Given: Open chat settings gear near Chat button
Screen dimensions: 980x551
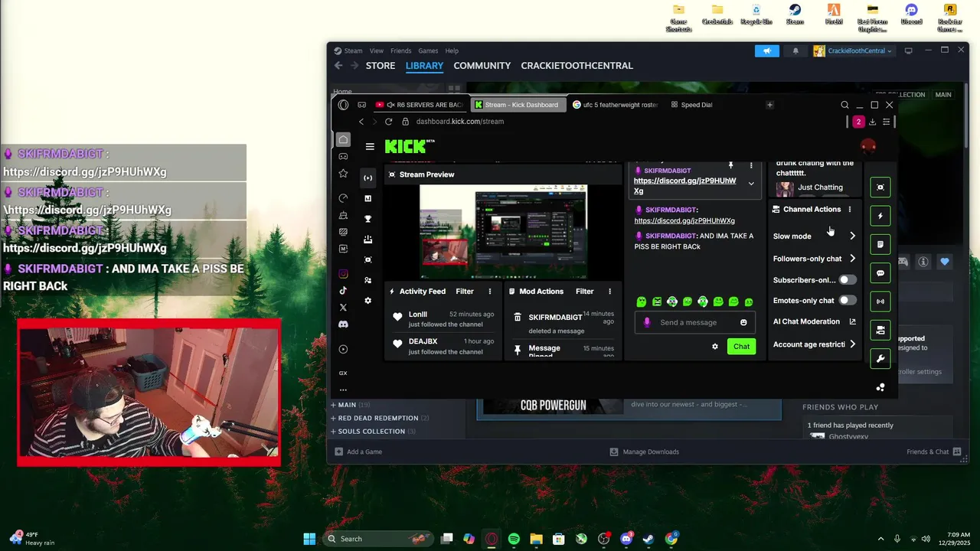Looking at the screenshot, I should [x=715, y=347].
